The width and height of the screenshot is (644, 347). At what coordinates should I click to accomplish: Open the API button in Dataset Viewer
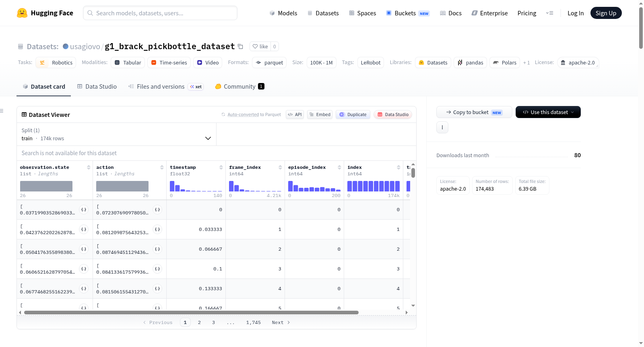[x=295, y=114]
